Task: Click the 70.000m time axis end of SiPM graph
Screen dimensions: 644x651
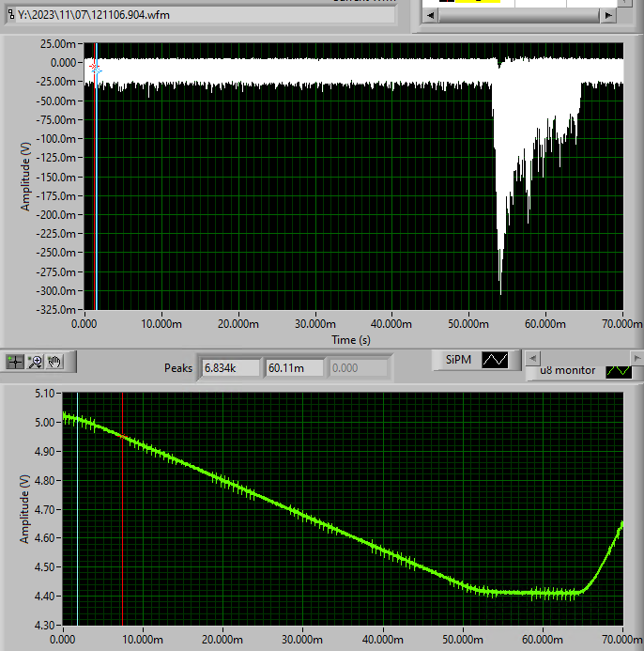Action: (x=622, y=324)
